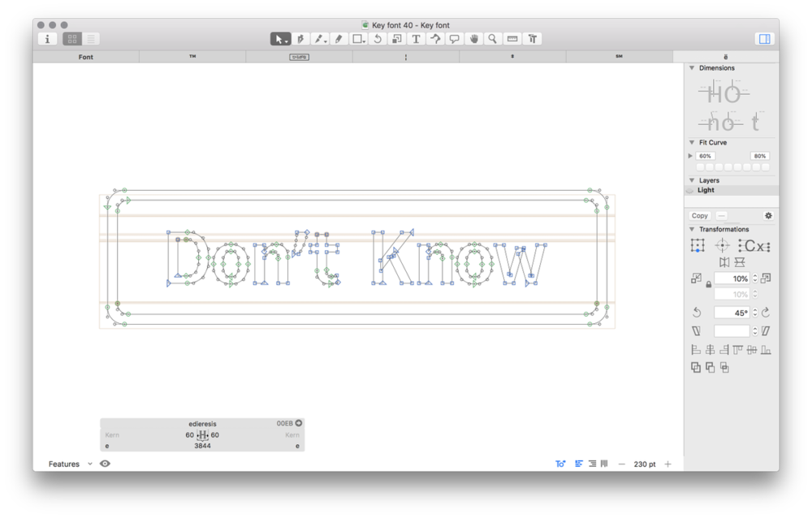Screen dimensions: 812x518
Task: Zoom in with the plus button
Action: (668, 464)
